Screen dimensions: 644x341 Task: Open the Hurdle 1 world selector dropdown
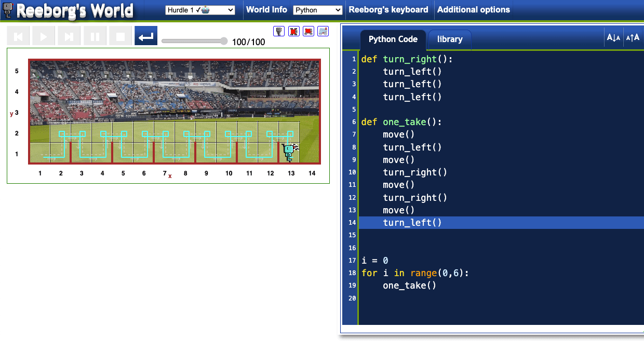tap(200, 10)
